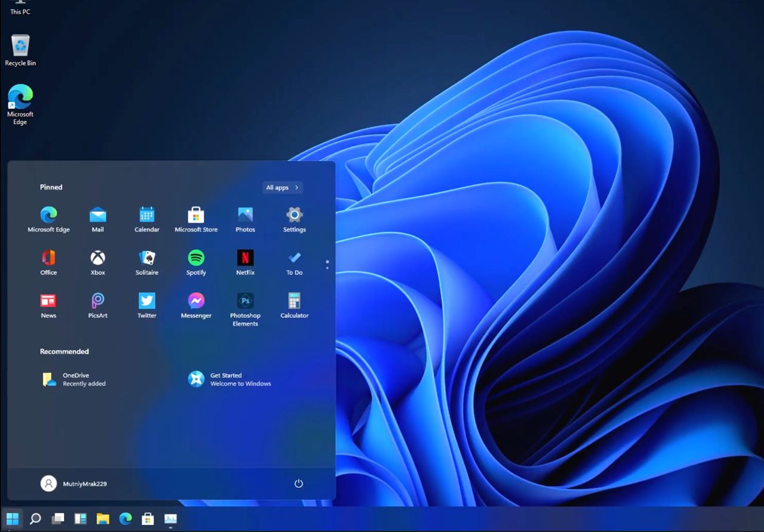Launch the Mail app
This screenshot has height=532, width=764.
[98, 219]
